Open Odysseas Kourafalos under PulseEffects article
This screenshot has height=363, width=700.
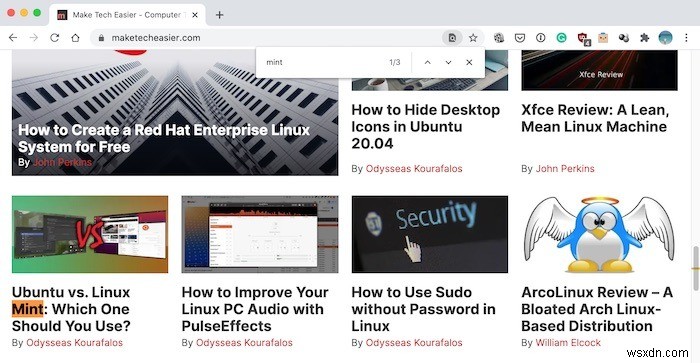pyautogui.click(x=244, y=343)
